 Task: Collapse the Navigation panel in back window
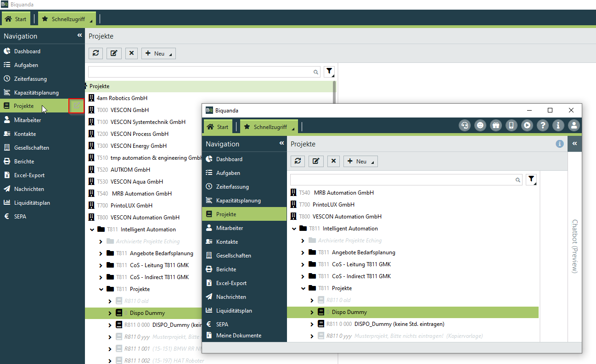point(79,35)
